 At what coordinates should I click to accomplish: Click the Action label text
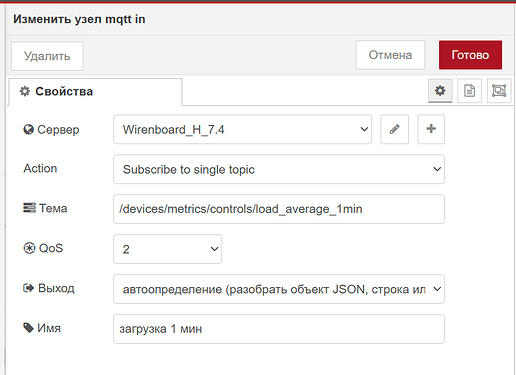(x=40, y=168)
